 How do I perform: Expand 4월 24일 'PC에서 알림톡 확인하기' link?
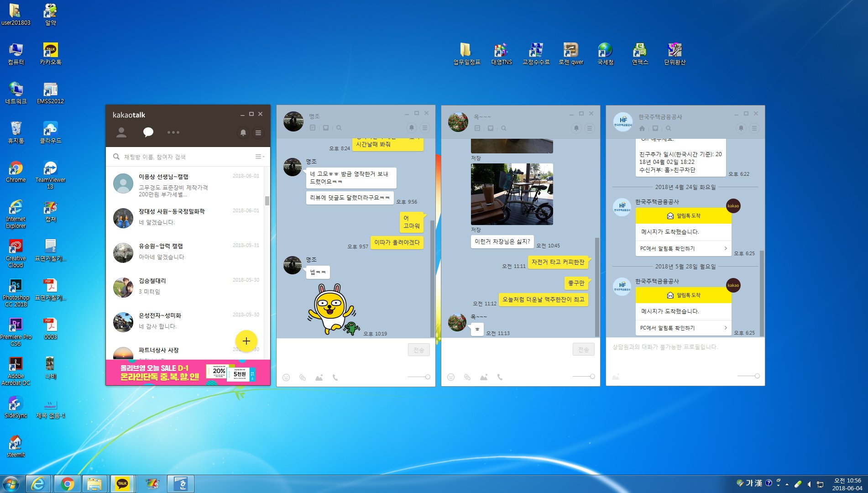click(683, 248)
